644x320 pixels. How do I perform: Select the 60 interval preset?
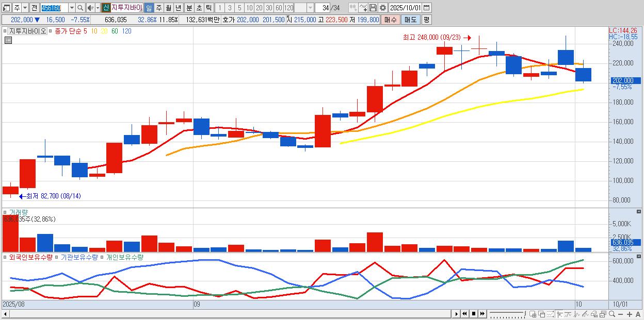pyautogui.click(x=279, y=8)
